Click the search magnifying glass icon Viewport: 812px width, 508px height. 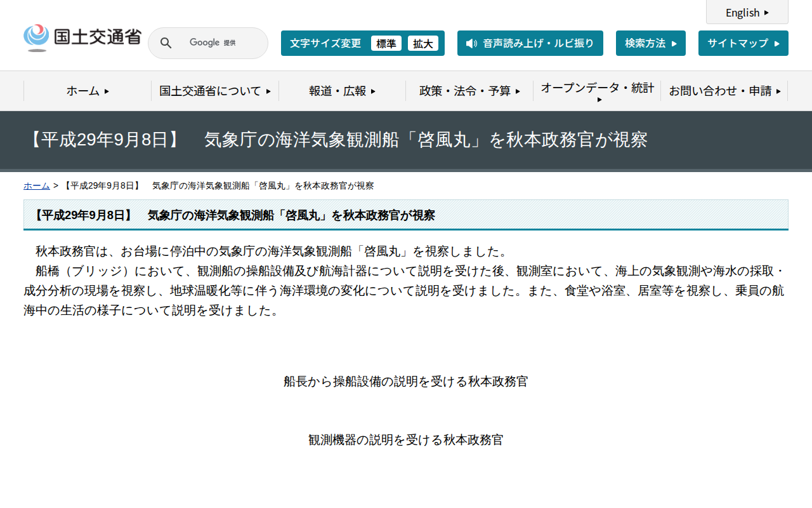(x=166, y=43)
